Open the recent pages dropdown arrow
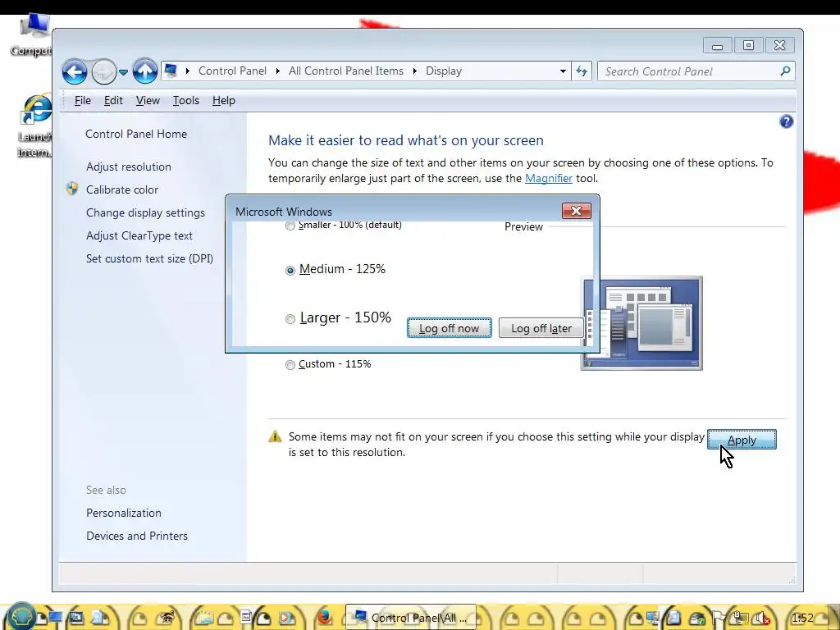The height and width of the screenshot is (630, 840). (x=123, y=72)
